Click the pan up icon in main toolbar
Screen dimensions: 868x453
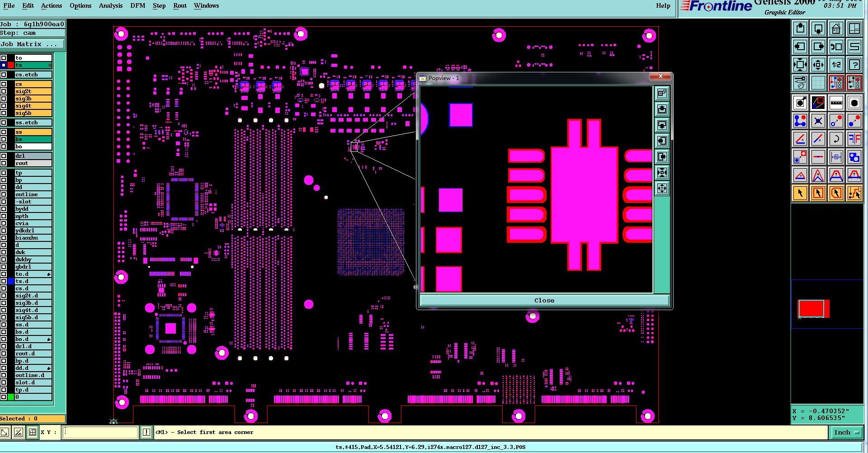point(800,28)
